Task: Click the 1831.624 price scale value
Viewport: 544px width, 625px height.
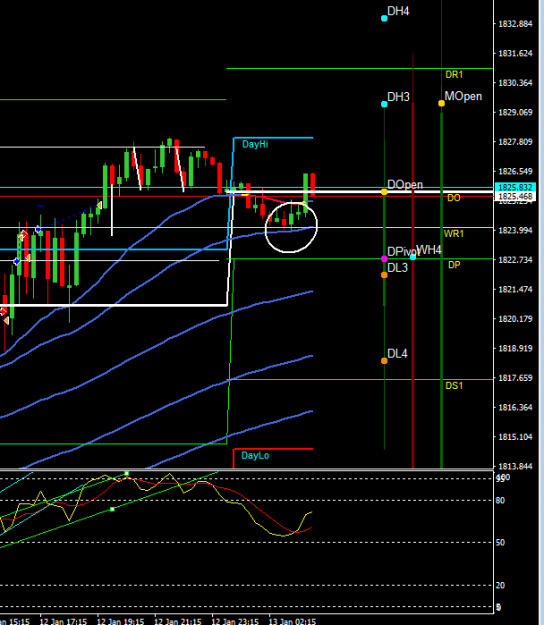Action: [515, 53]
